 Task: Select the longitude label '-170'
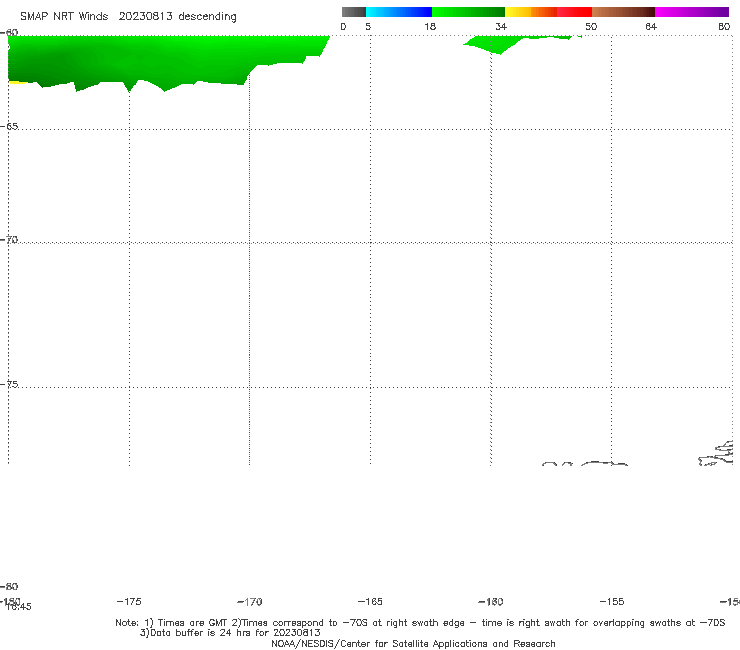pos(250,601)
